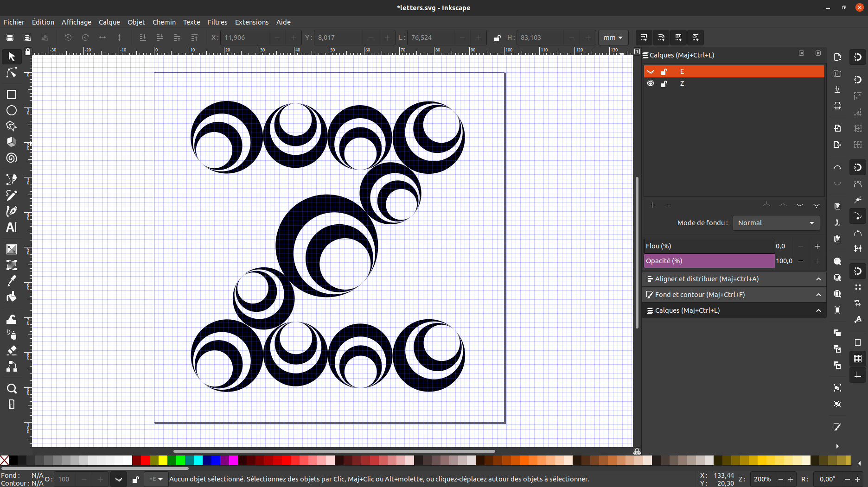Add a new layer with plus button
Viewport: 868px width, 487px height.
pyautogui.click(x=652, y=205)
